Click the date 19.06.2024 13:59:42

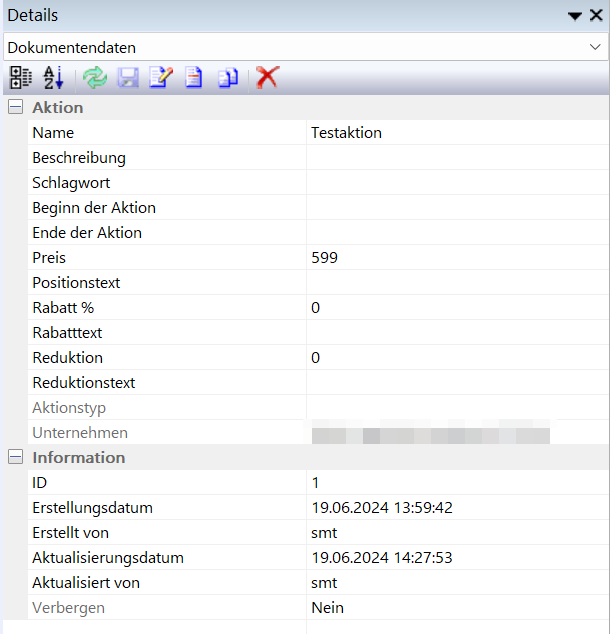(x=382, y=508)
